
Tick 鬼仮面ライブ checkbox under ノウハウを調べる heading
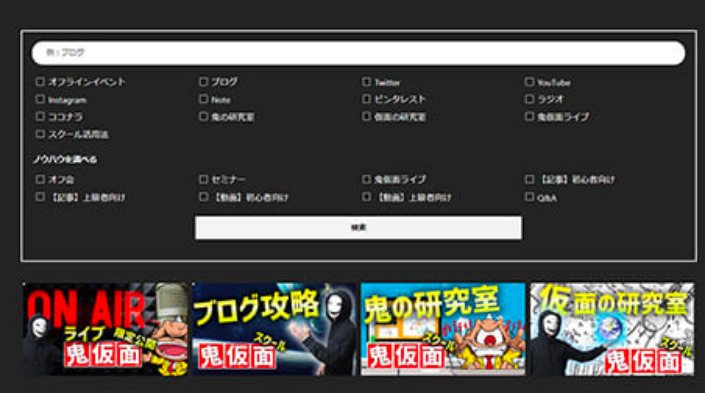366,179
